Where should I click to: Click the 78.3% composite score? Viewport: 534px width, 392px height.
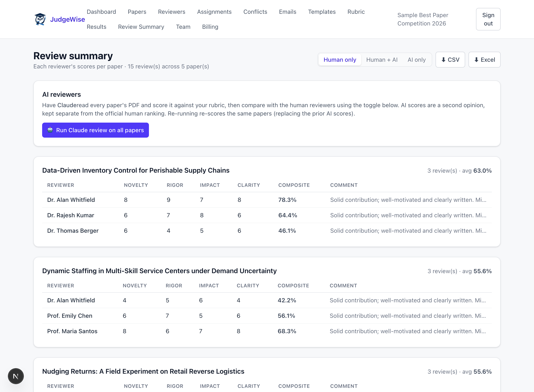287,200
